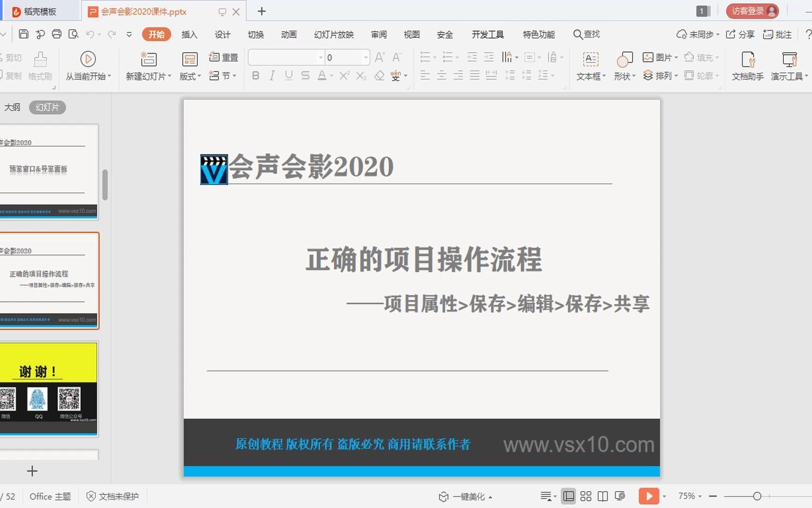812x508 pixels.
Task: Expand the font color dropdown arrow
Action: [x=331, y=76]
